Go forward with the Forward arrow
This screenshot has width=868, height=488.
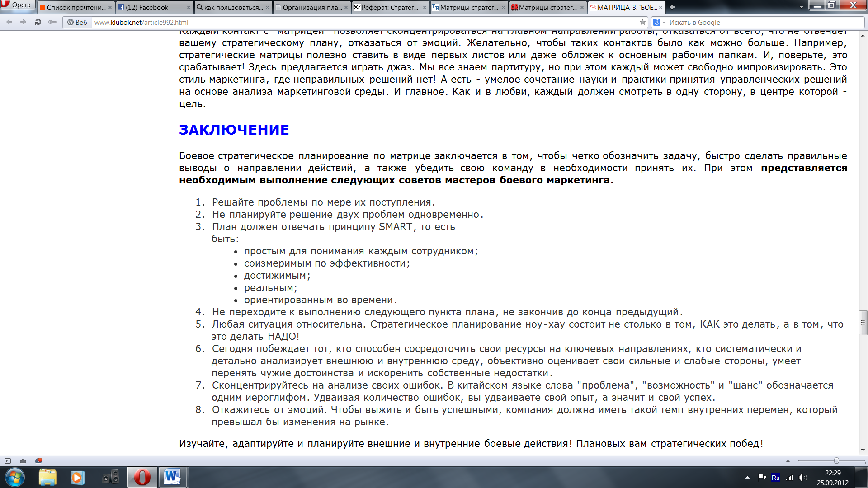(x=24, y=22)
